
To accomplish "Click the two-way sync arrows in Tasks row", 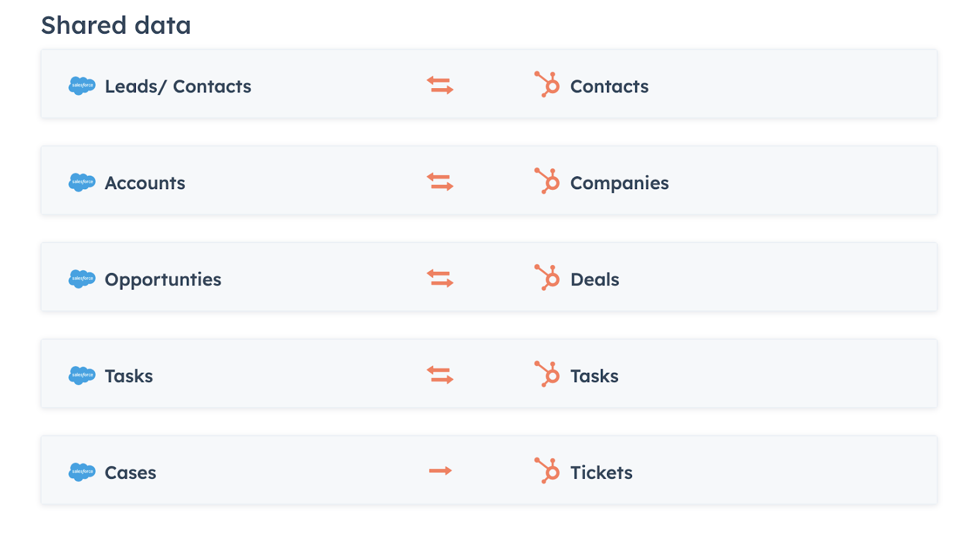I will pos(440,375).
